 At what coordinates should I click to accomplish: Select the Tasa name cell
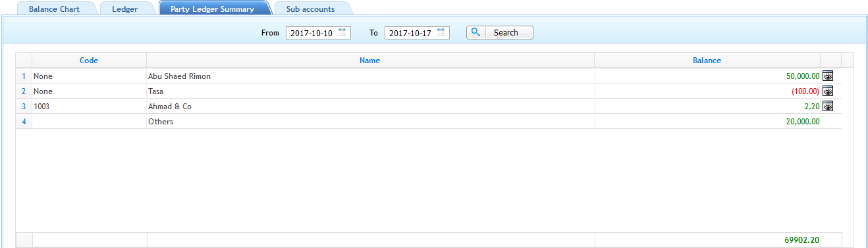(370, 91)
